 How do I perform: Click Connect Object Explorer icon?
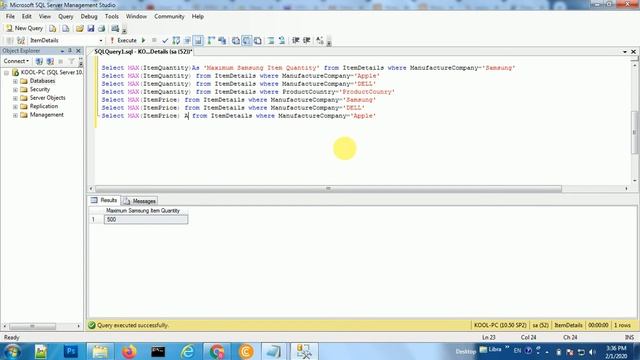click(x=39, y=61)
